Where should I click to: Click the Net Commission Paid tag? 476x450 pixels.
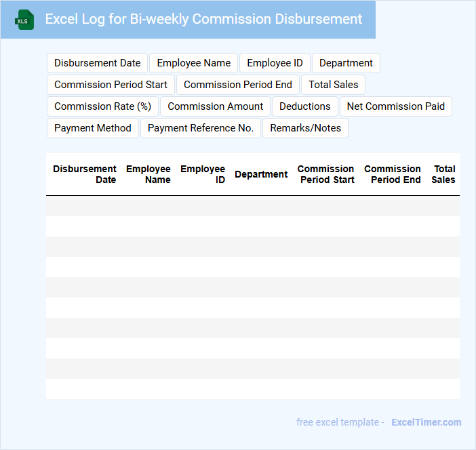[x=395, y=106]
